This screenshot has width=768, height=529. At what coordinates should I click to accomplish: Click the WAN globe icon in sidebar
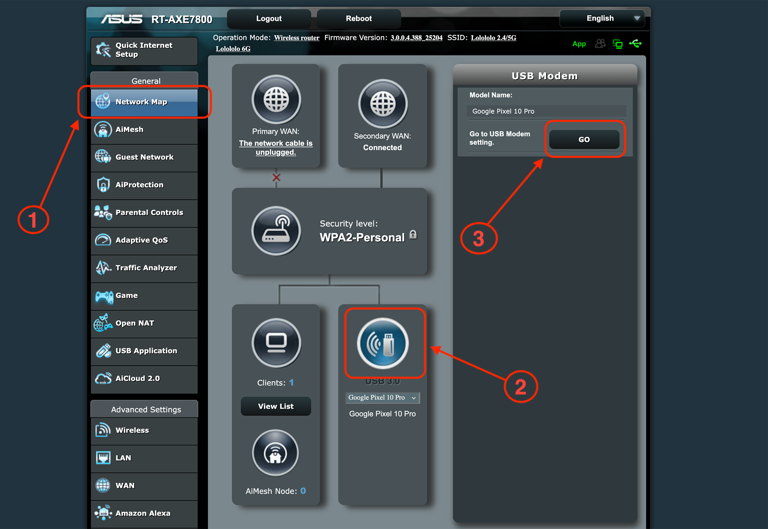point(103,485)
